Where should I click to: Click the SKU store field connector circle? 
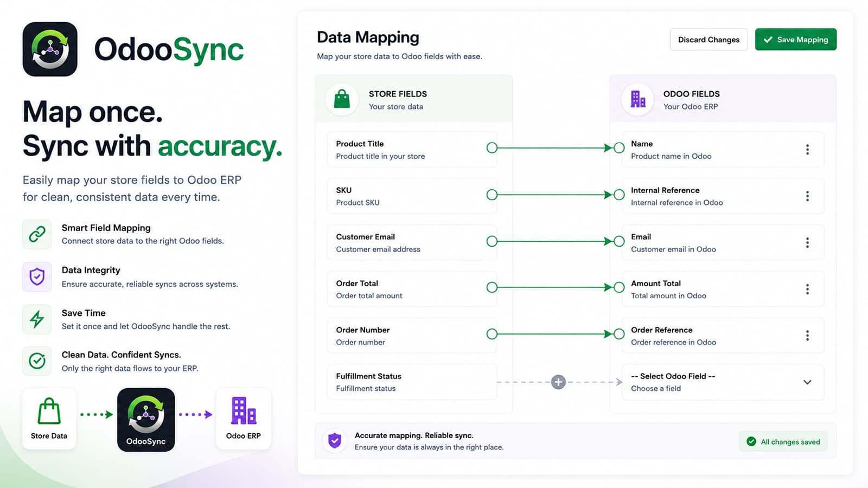(492, 195)
